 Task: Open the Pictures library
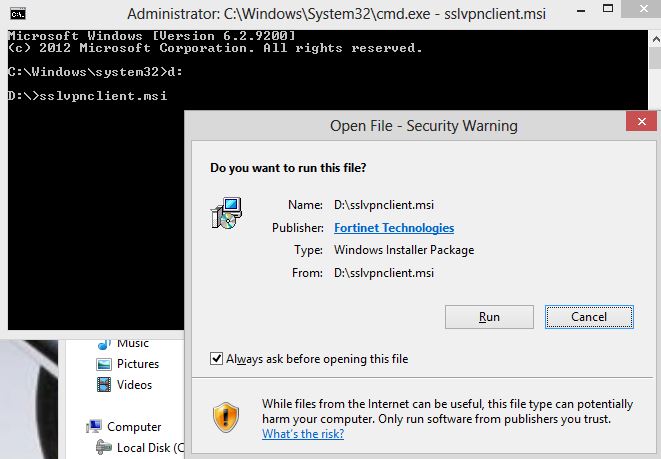pyautogui.click(x=137, y=364)
